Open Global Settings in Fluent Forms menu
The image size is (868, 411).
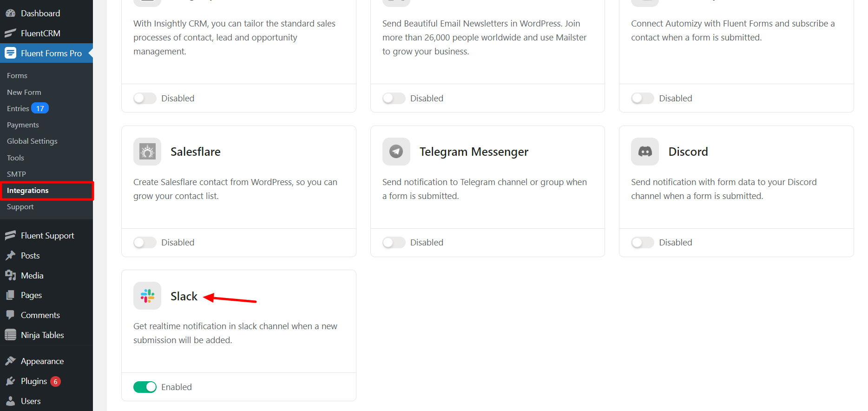point(32,141)
